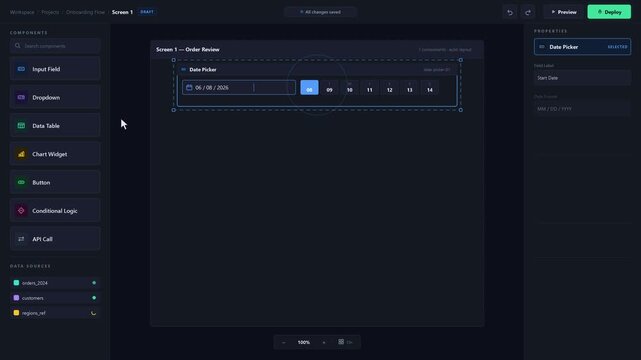Click the 100% zoom level value
Screen dimensions: 641x360
[x=304, y=342]
